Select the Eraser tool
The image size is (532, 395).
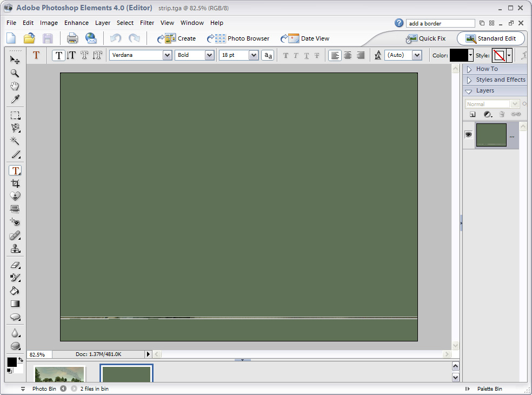point(15,265)
